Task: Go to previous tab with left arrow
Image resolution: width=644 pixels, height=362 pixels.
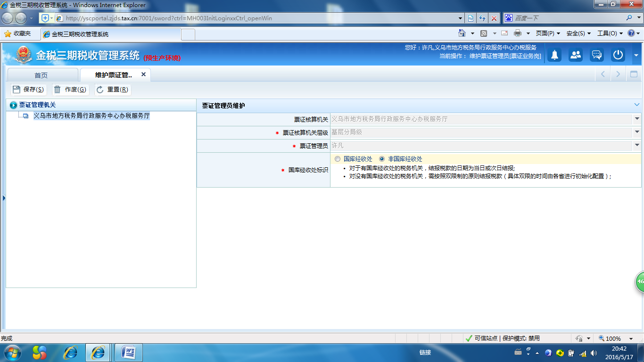Action: [x=603, y=74]
